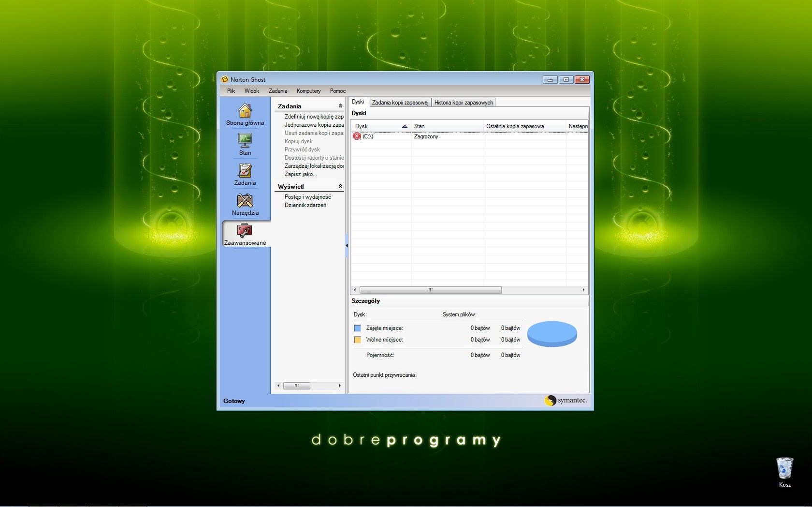
Task: Click the blue Zajęte miejsce color square
Action: point(358,328)
